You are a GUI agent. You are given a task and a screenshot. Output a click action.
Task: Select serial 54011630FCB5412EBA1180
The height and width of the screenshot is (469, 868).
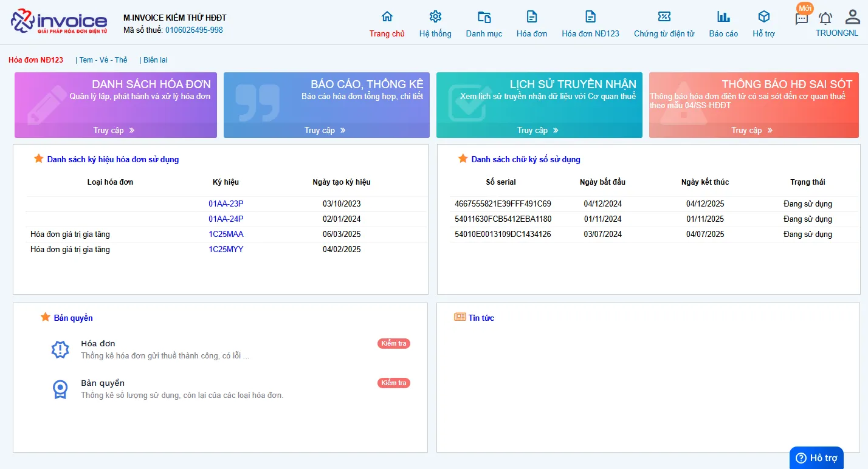coord(503,219)
